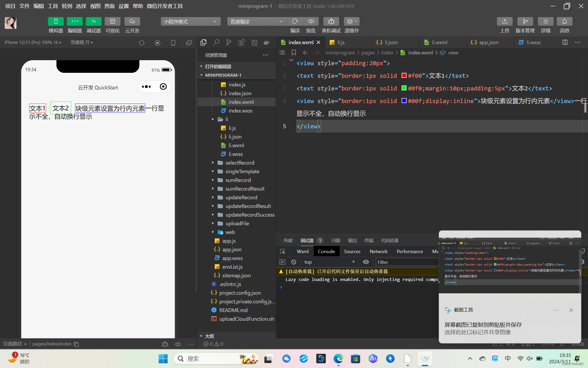Toggle the console eye live expression icon
Image resolution: width=588 pixels, height=368 pixels.
pos(366,262)
